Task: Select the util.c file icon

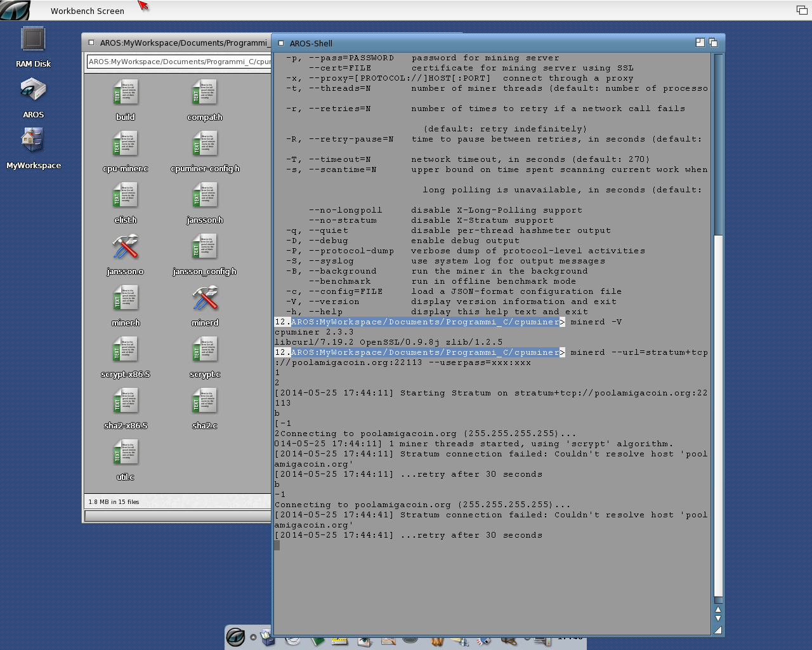Action: pyautogui.click(x=125, y=453)
